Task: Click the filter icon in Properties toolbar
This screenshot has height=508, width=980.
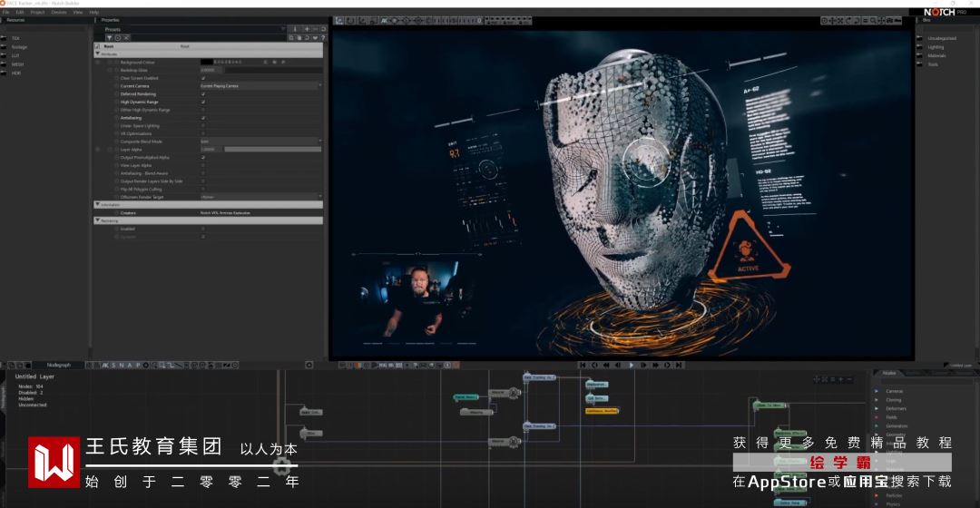Action: [110, 37]
